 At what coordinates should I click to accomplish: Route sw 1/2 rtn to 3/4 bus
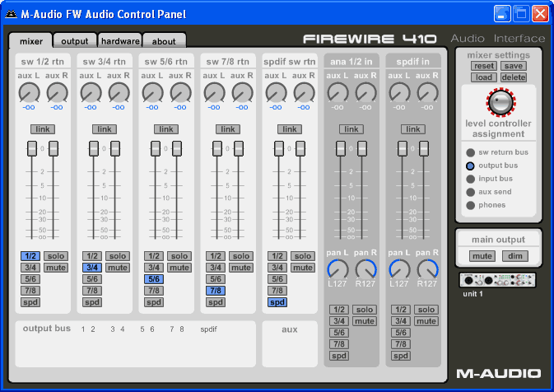click(30, 268)
